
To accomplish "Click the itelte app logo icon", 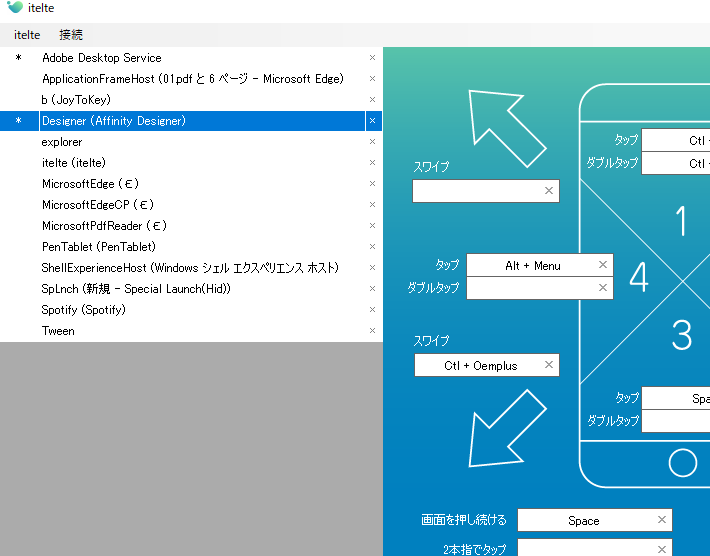I will tap(15, 7).
